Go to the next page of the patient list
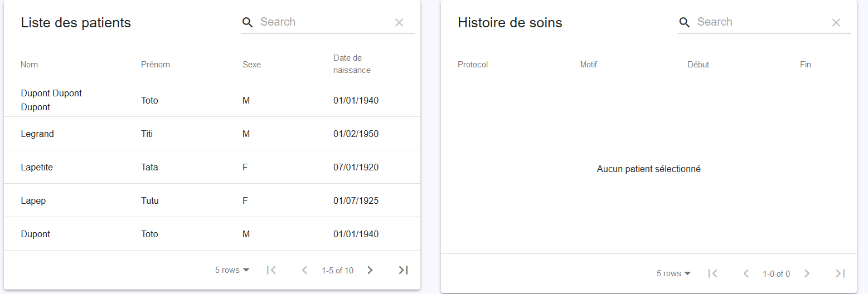 point(370,270)
